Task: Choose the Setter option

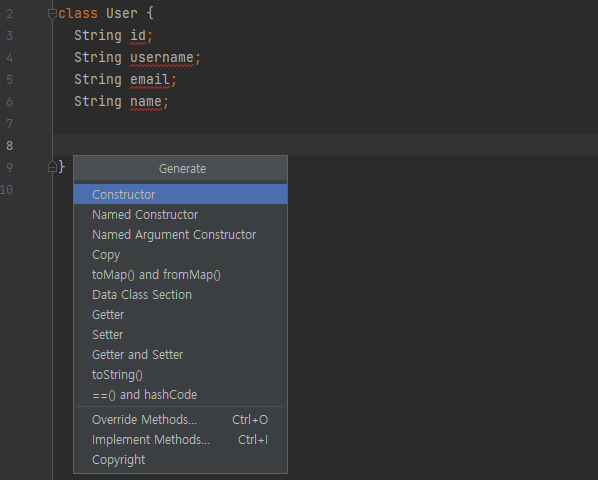Action: [x=180, y=335]
